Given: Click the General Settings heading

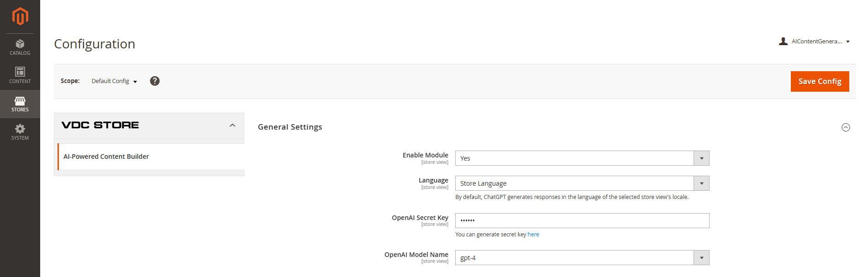Looking at the screenshot, I should (290, 127).
